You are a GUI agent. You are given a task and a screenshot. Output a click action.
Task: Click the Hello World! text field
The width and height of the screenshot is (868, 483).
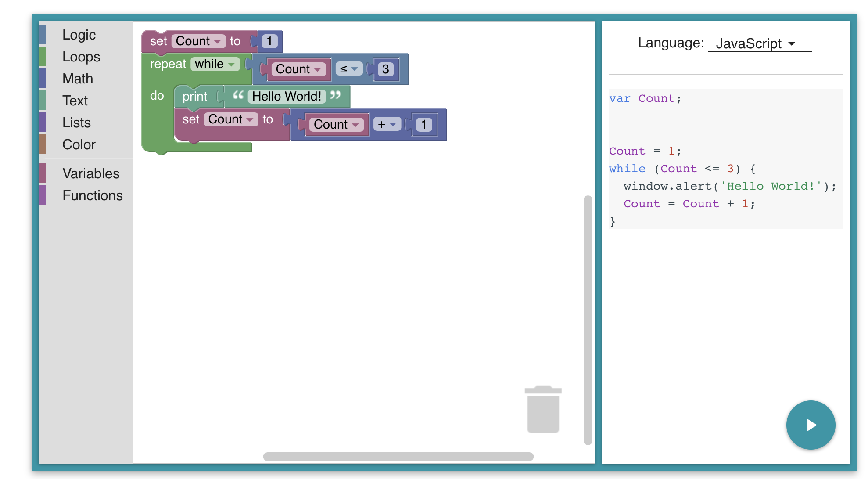(287, 96)
